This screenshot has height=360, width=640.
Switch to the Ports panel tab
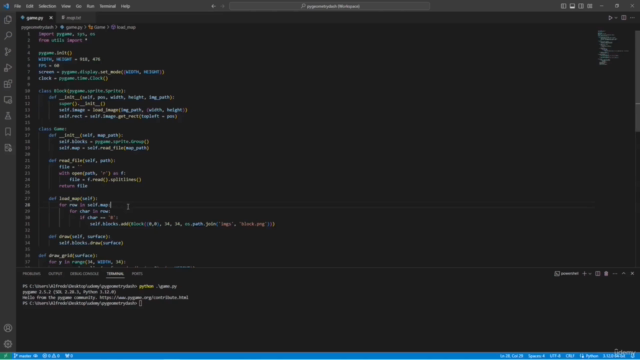pyautogui.click(x=137, y=273)
